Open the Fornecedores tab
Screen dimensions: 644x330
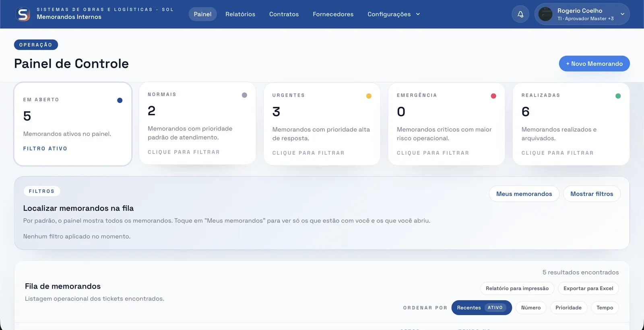tap(333, 14)
